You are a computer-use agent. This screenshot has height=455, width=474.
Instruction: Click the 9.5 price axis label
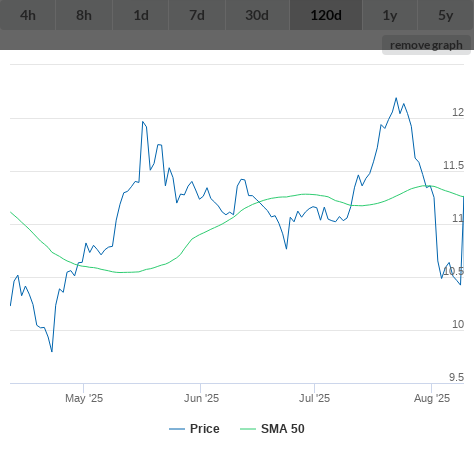[456, 377]
